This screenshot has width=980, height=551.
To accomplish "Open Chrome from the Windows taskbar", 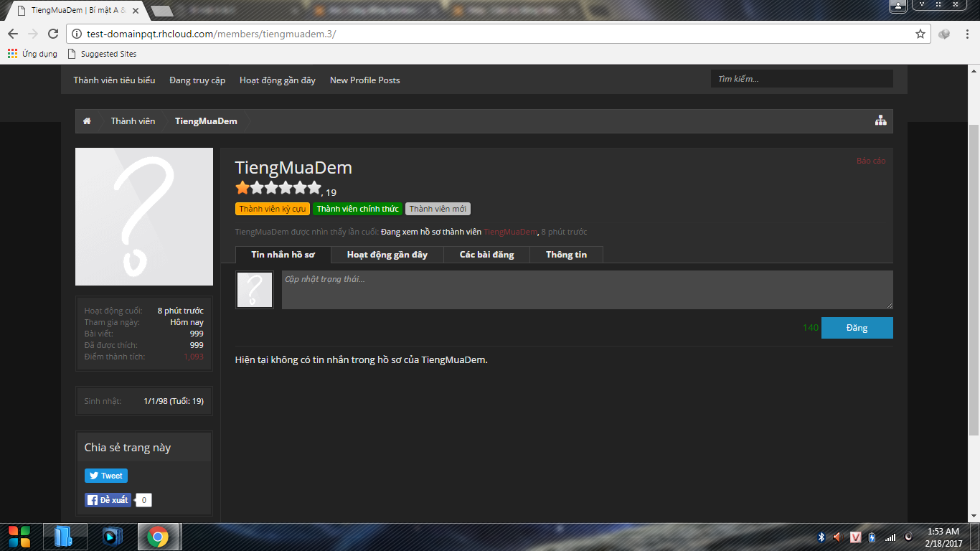I will pos(158,537).
